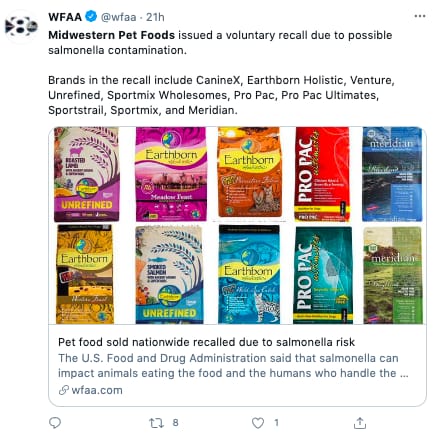437x437 pixels.
Task: Retweet using the retweet arrows icon
Action: (x=156, y=423)
